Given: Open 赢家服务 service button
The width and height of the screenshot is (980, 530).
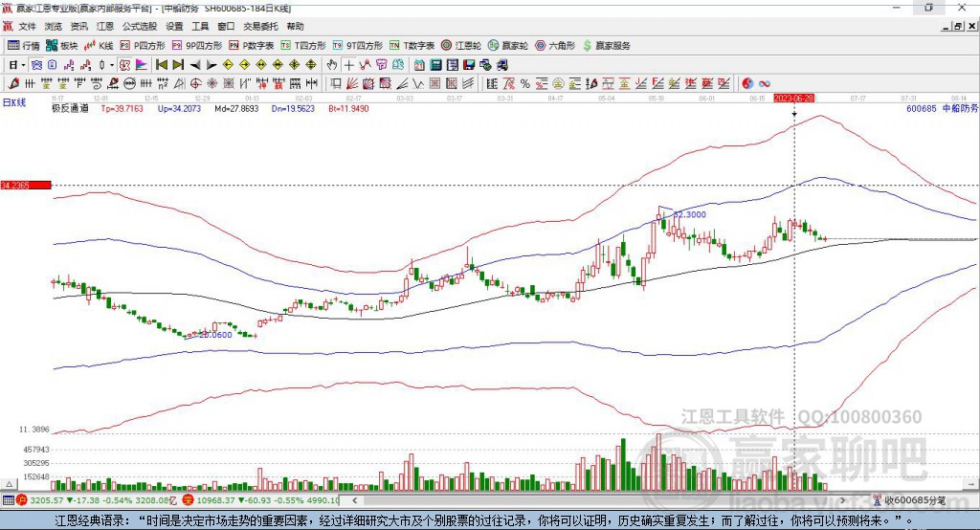Looking at the screenshot, I should coord(607,46).
